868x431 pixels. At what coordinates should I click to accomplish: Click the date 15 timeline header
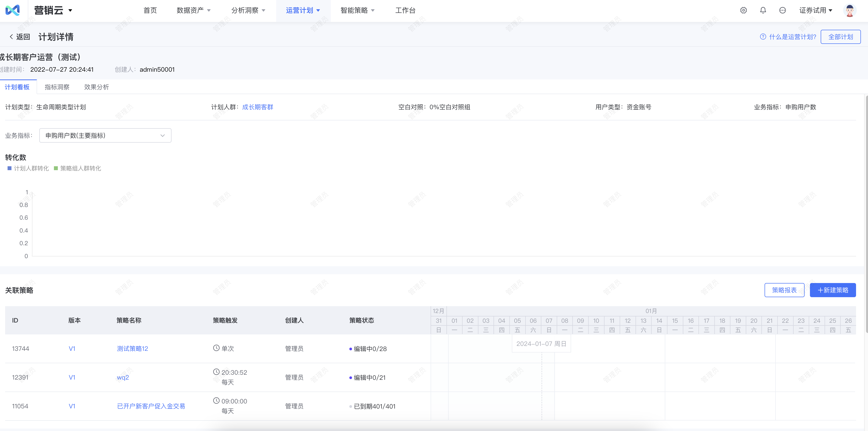[x=675, y=321]
